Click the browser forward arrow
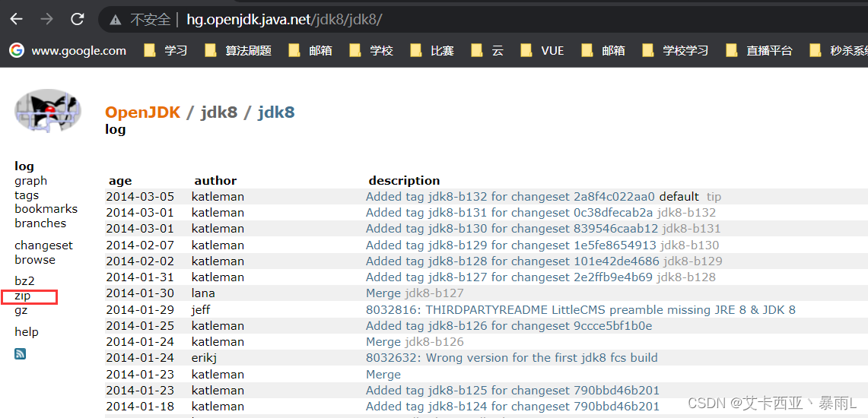868x418 pixels. pyautogui.click(x=47, y=19)
